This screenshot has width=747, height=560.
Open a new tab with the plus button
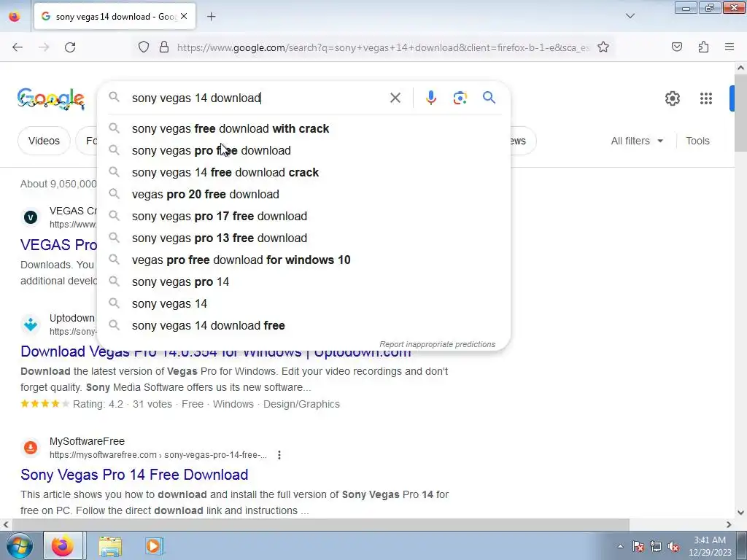(x=212, y=17)
